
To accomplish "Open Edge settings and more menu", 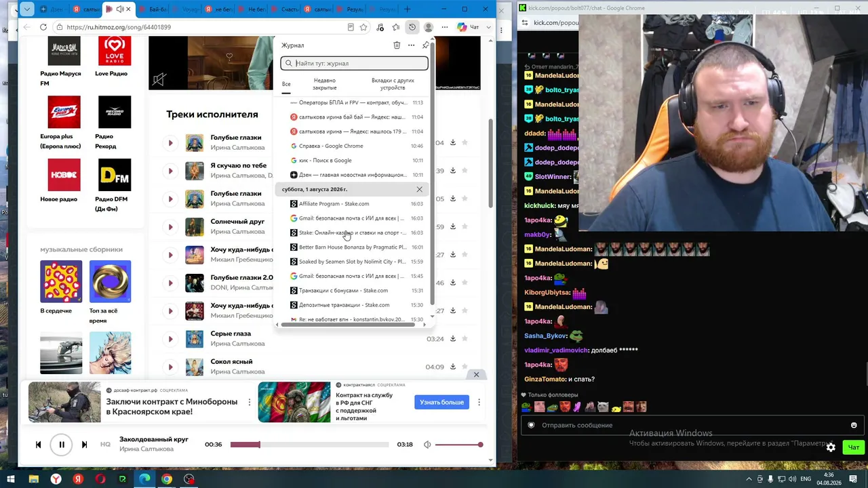I will [445, 27].
